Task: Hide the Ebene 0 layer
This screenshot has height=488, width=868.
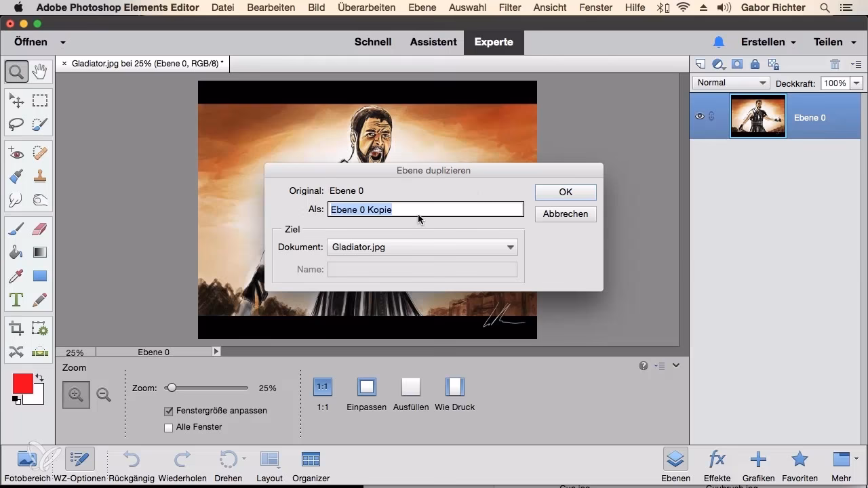Action: (x=699, y=116)
